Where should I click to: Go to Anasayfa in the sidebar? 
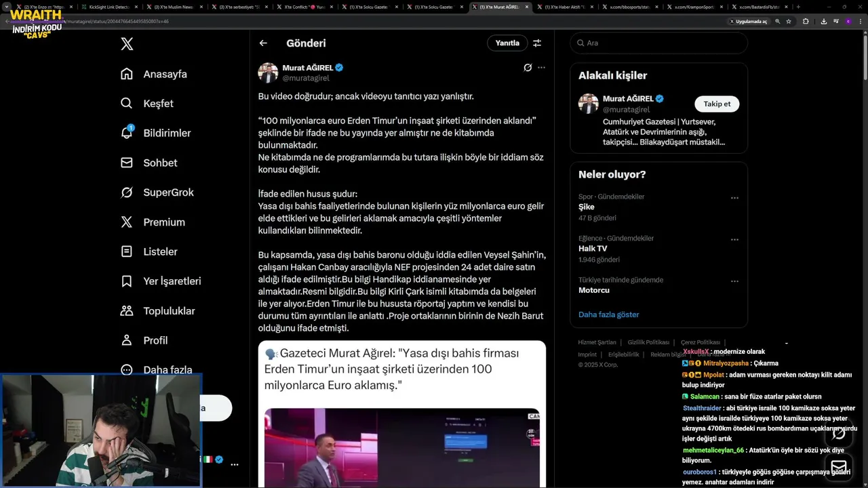(x=154, y=74)
